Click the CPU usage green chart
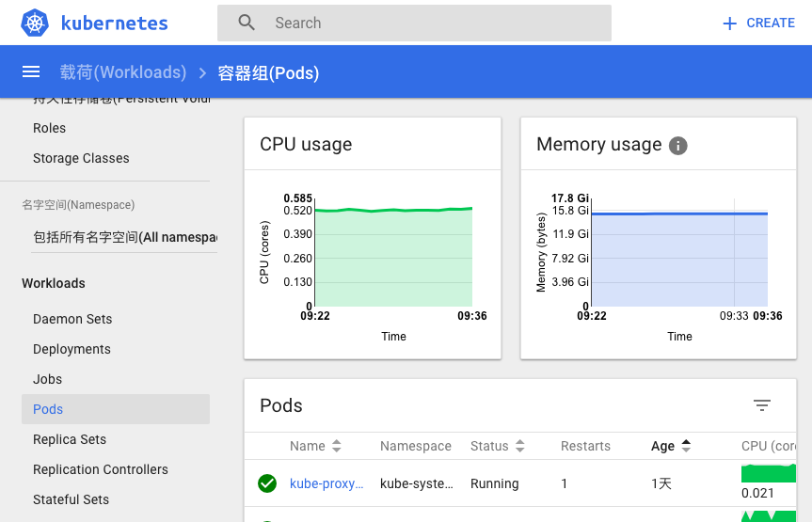Screen dimensions: 812x522 click(393, 258)
